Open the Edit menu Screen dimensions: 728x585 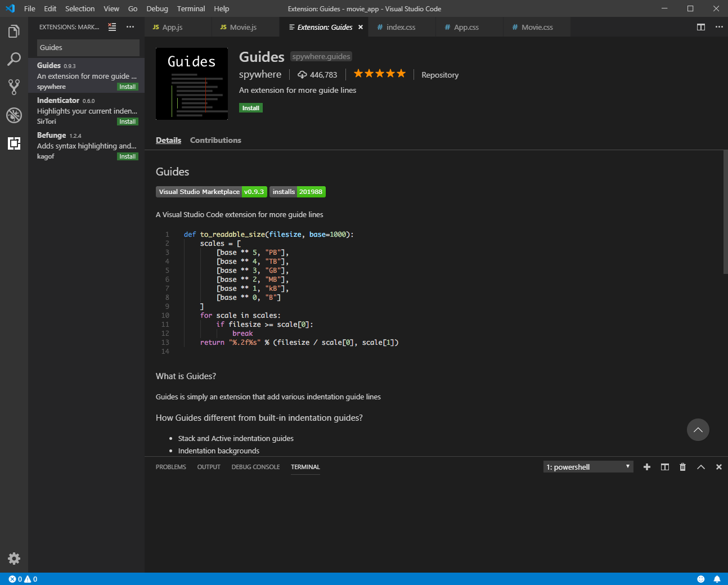[50, 8]
